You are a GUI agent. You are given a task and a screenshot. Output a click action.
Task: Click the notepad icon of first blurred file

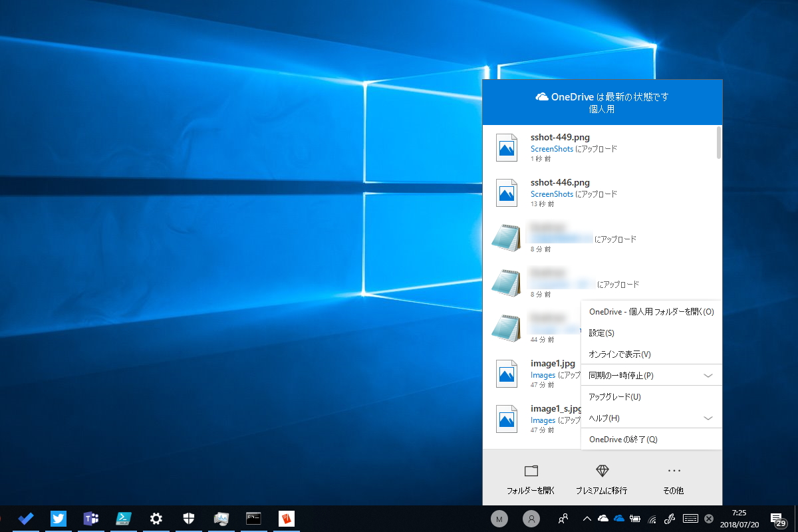[505, 237]
